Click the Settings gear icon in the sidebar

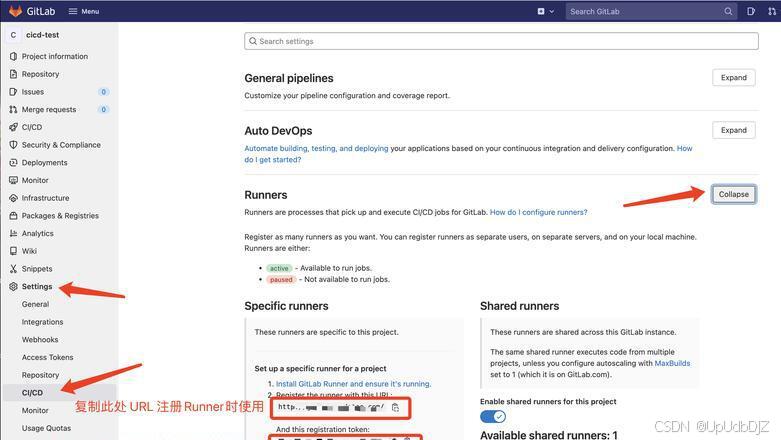(13, 287)
